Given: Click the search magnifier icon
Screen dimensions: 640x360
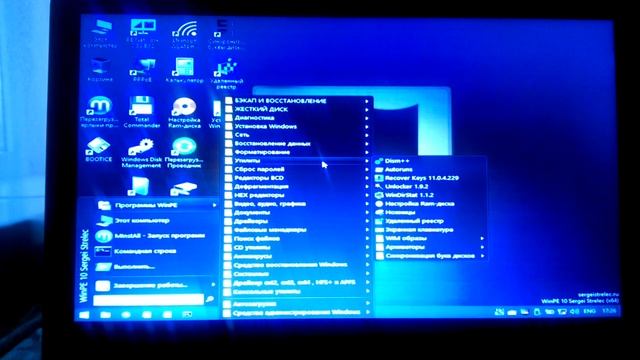Looking at the screenshot, I should click(x=210, y=300).
